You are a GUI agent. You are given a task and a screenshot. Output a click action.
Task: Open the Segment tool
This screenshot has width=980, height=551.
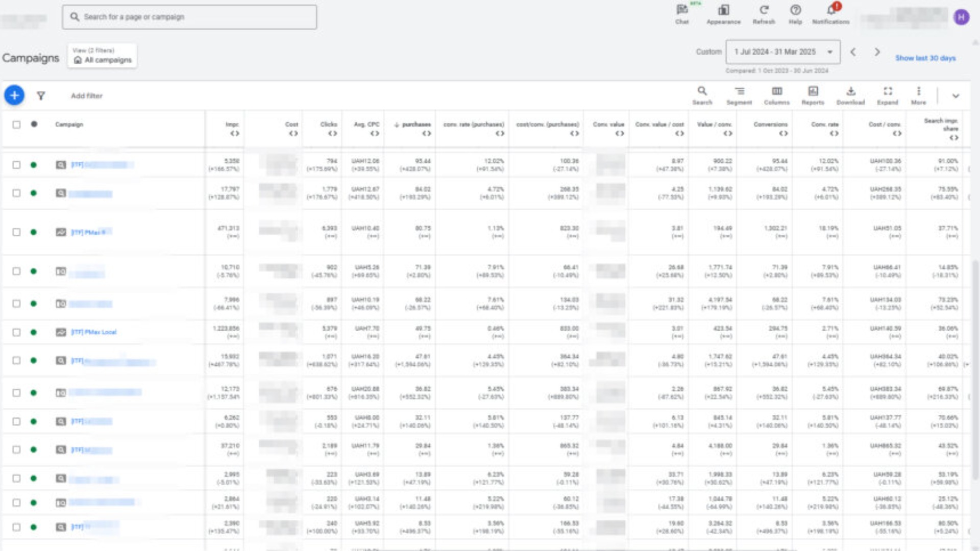click(739, 95)
